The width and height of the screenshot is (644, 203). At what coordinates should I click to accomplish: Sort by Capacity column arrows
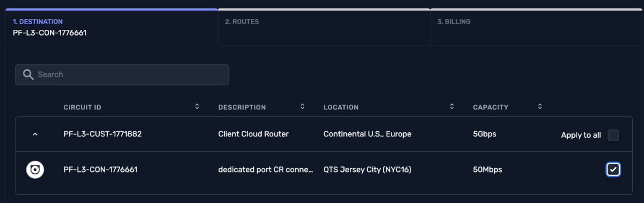[540, 107]
